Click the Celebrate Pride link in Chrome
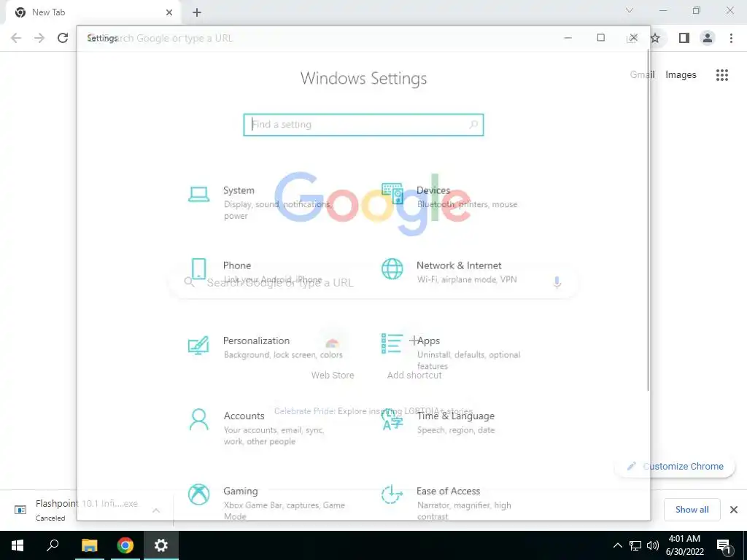This screenshot has height=560, width=747. [374, 411]
